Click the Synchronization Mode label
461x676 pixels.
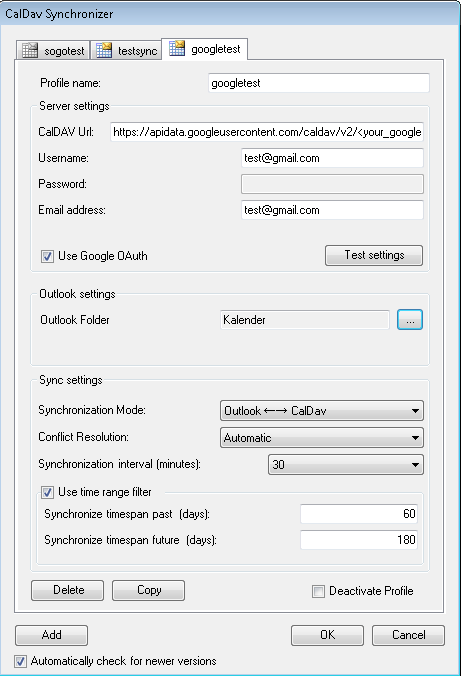point(92,410)
